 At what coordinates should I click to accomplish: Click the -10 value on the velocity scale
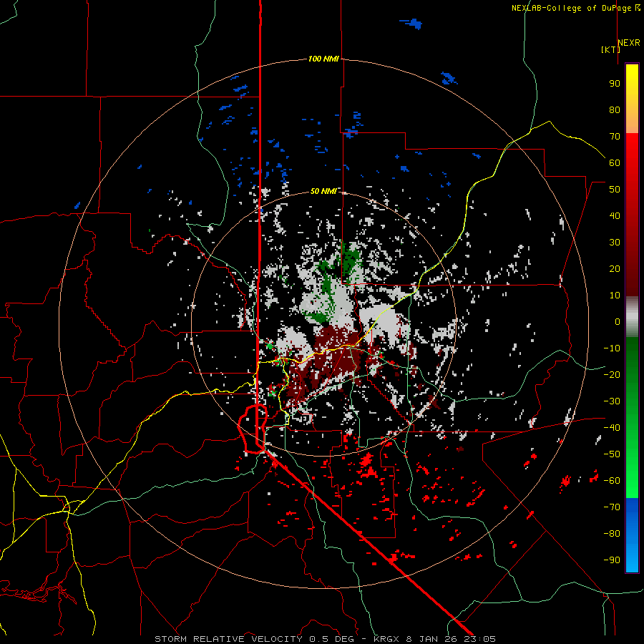click(612, 348)
